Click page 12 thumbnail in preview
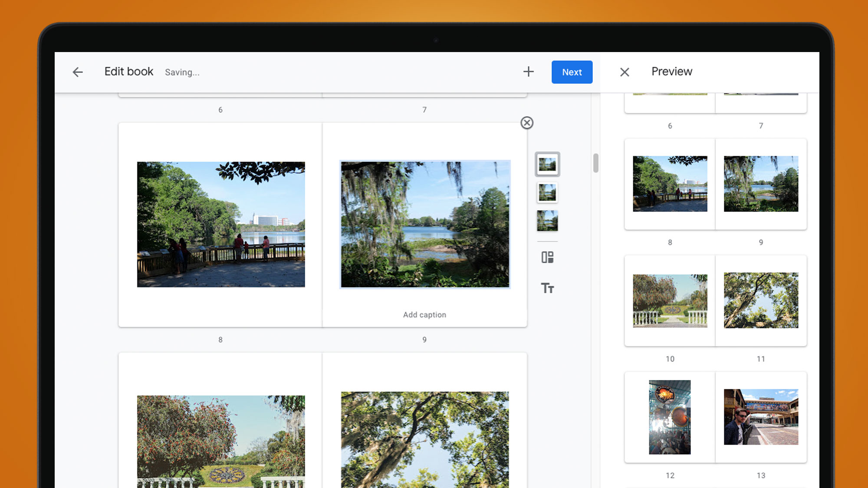The width and height of the screenshot is (868, 488). (670, 417)
